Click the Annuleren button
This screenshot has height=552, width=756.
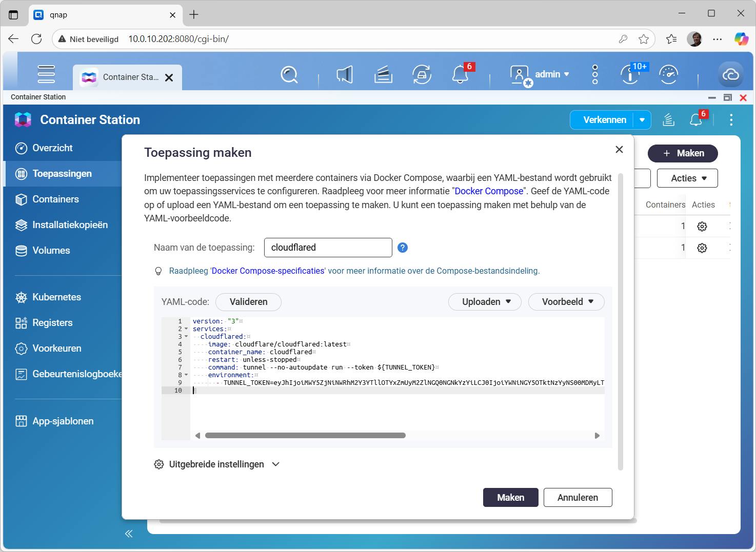pyautogui.click(x=578, y=498)
